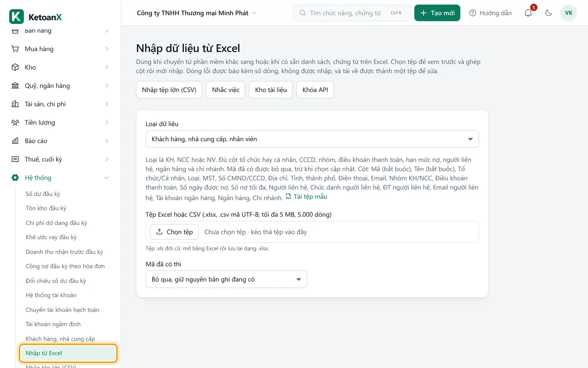The width and height of the screenshot is (588, 368).
Task: Click the Tiền lương people icon
Action: click(15, 123)
